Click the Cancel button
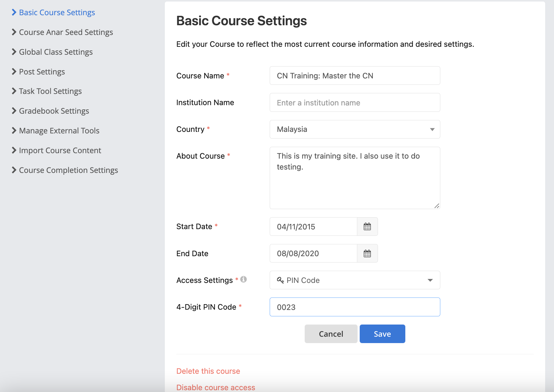The image size is (554, 392). [x=331, y=334]
